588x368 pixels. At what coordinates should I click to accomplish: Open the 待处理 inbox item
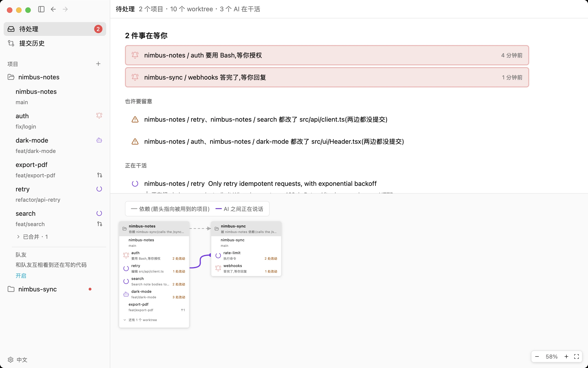(55, 29)
